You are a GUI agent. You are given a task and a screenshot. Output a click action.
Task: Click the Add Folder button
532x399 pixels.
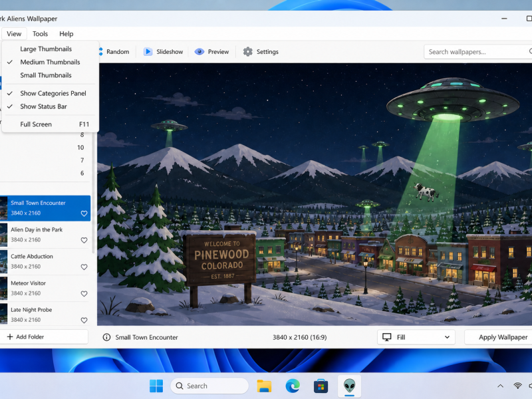(x=43, y=337)
